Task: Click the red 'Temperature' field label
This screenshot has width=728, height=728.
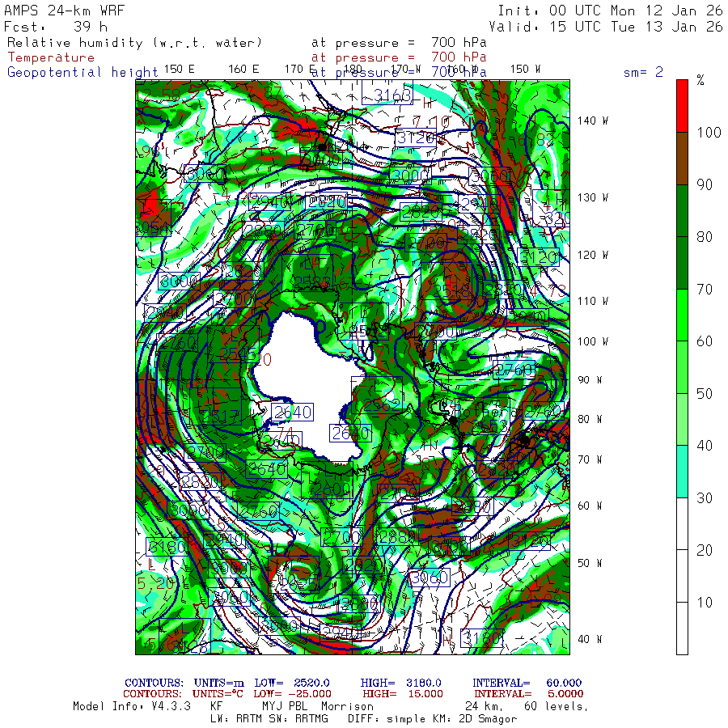Action: pos(51,57)
